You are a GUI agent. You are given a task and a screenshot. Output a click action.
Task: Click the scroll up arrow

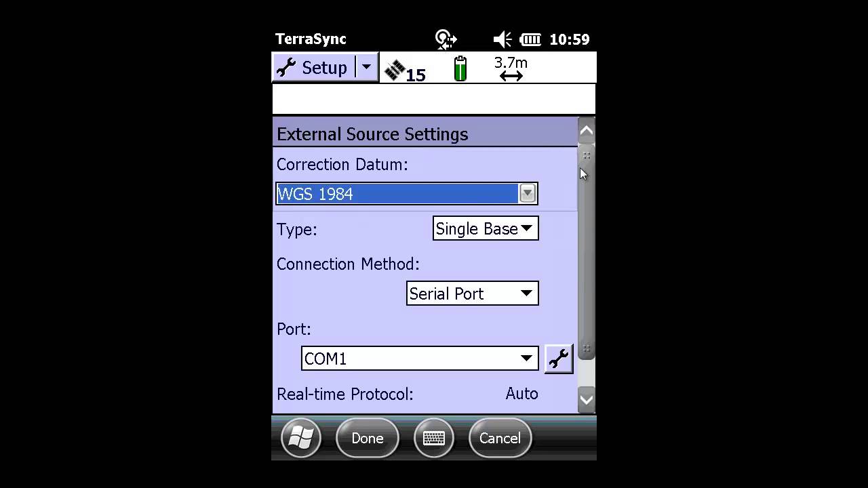pos(586,131)
